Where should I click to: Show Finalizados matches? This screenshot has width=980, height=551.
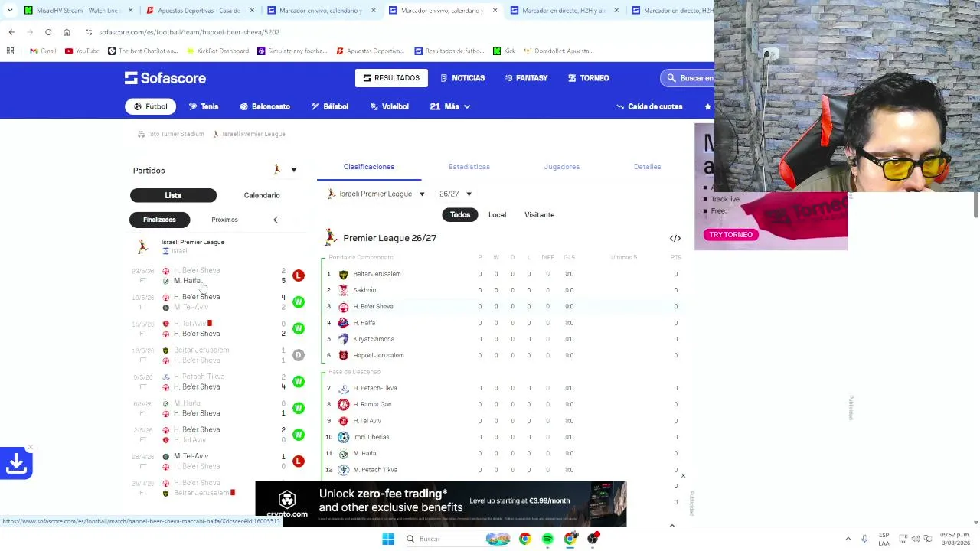pyautogui.click(x=159, y=220)
